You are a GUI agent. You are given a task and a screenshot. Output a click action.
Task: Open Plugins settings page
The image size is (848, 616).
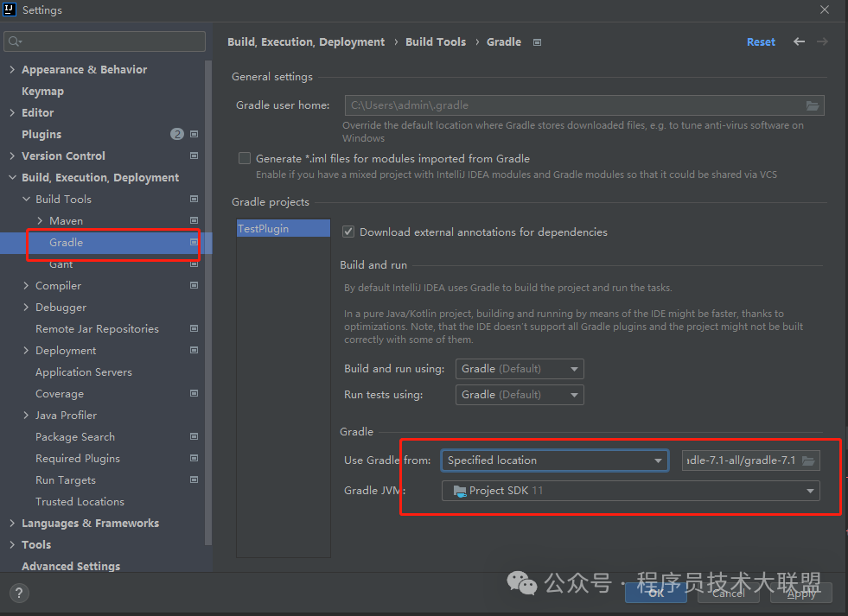pos(41,134)
